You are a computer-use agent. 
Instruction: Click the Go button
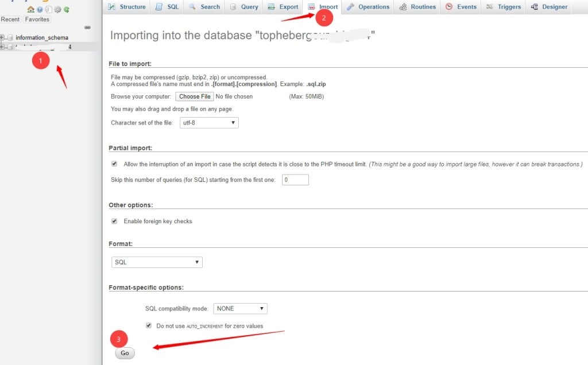125,353
